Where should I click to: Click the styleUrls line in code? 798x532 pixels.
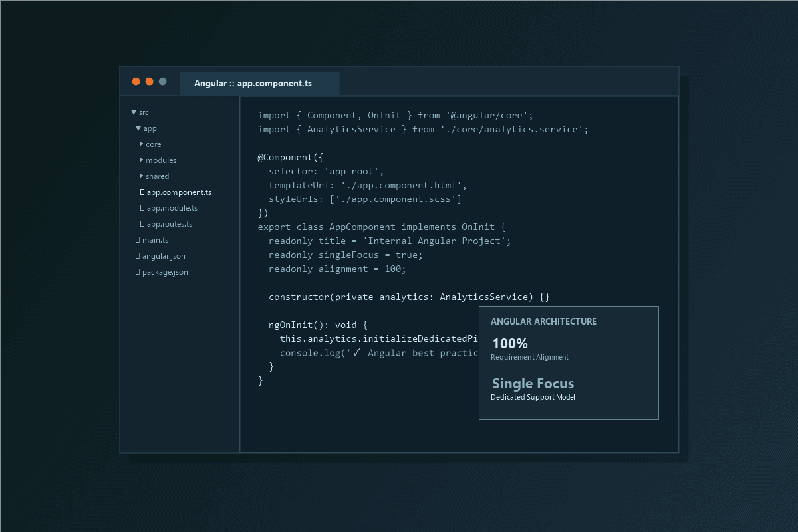pos(365,199)
